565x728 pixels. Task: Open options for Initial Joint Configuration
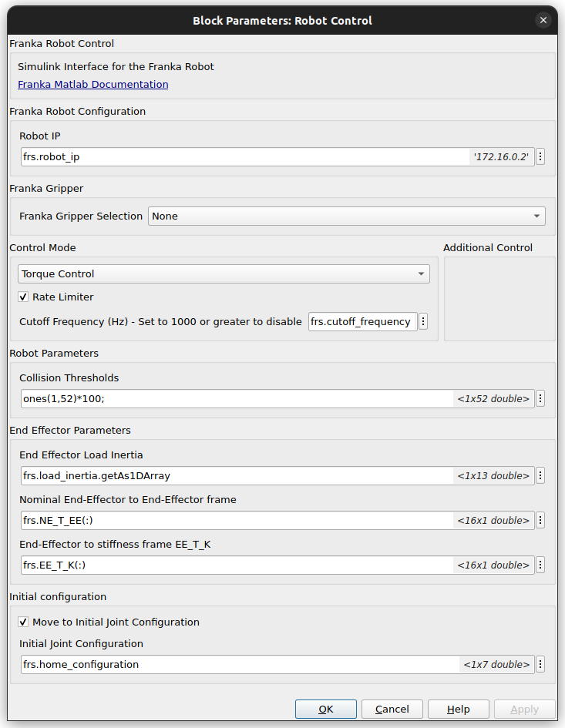(540, 664)
